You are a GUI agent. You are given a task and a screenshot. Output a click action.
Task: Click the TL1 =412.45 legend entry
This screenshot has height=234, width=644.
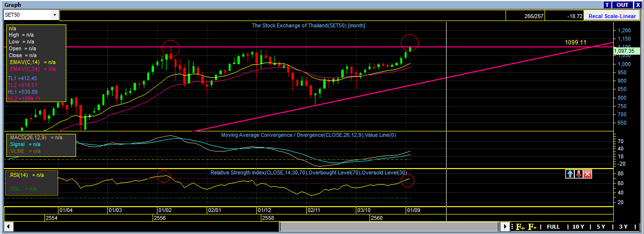tap(22, 78)
